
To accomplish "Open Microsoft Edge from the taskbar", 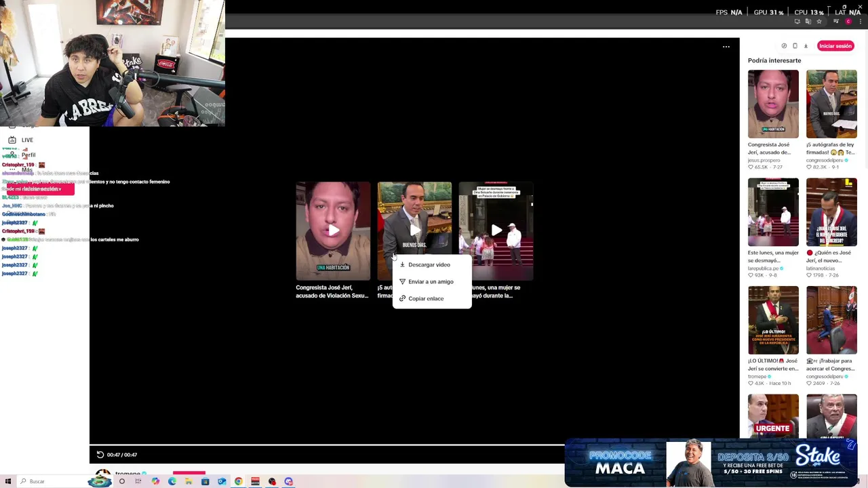I will 172,481.
